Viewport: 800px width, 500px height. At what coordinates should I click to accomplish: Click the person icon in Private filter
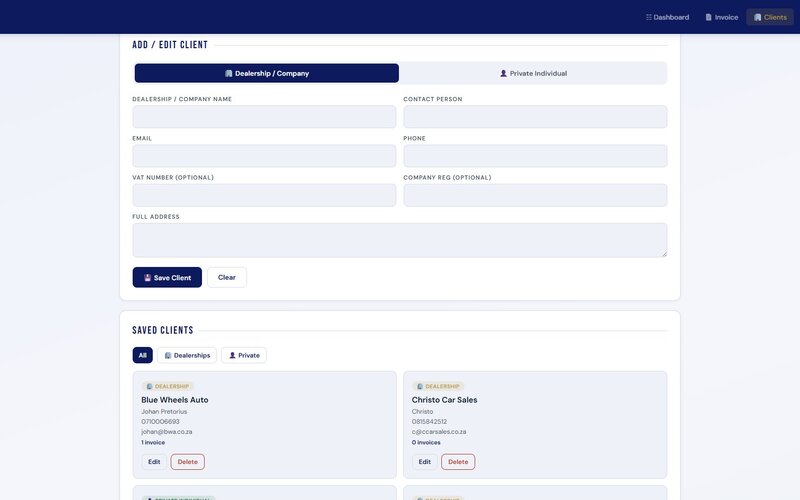232,355
